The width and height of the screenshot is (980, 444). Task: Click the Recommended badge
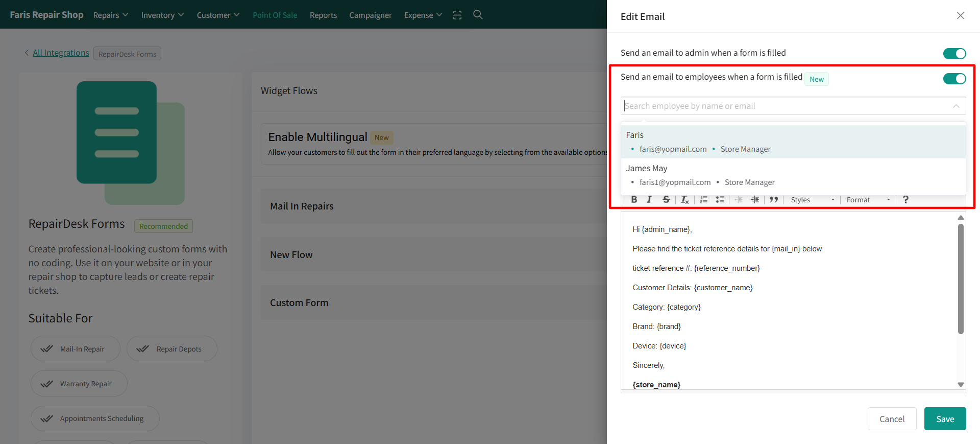(163, 226)
